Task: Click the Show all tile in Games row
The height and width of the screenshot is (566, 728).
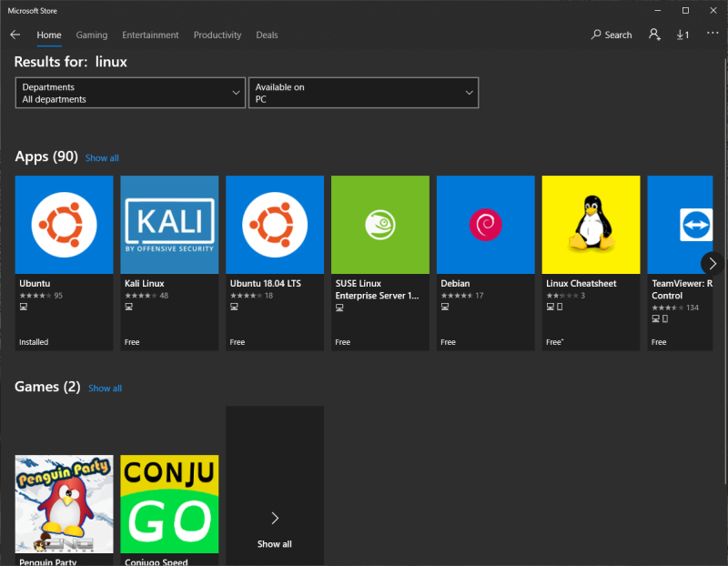Action: (x=275, y=528)
